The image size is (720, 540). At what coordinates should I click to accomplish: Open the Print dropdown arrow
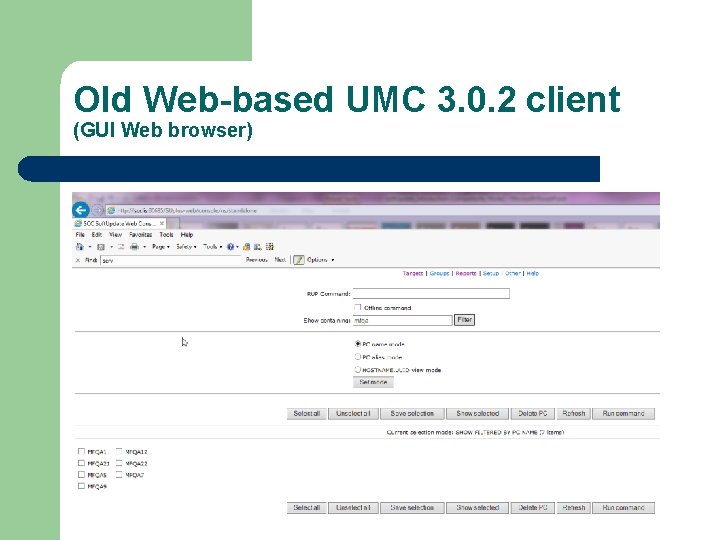click(x=144, y=247)
